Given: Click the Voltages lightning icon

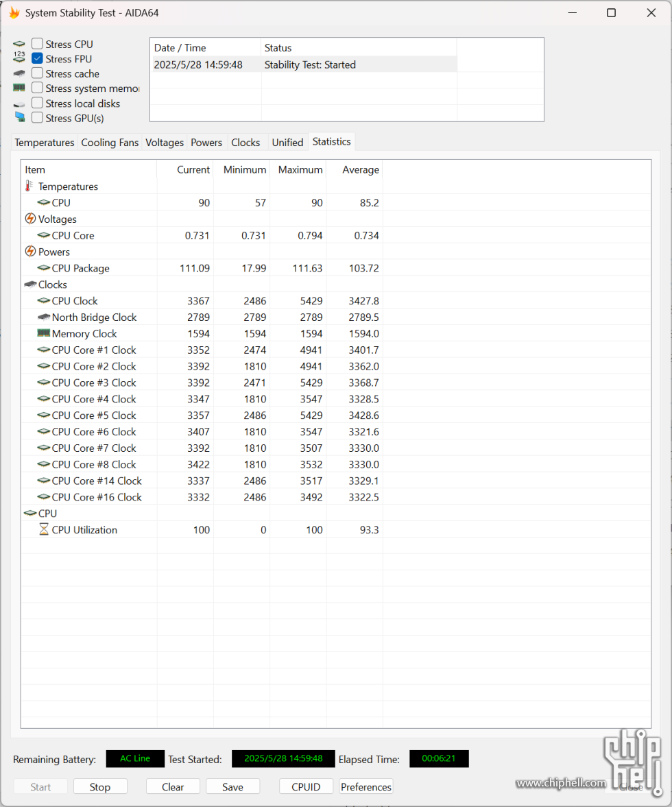Looking at the screenshot, I should coord(30,219).
